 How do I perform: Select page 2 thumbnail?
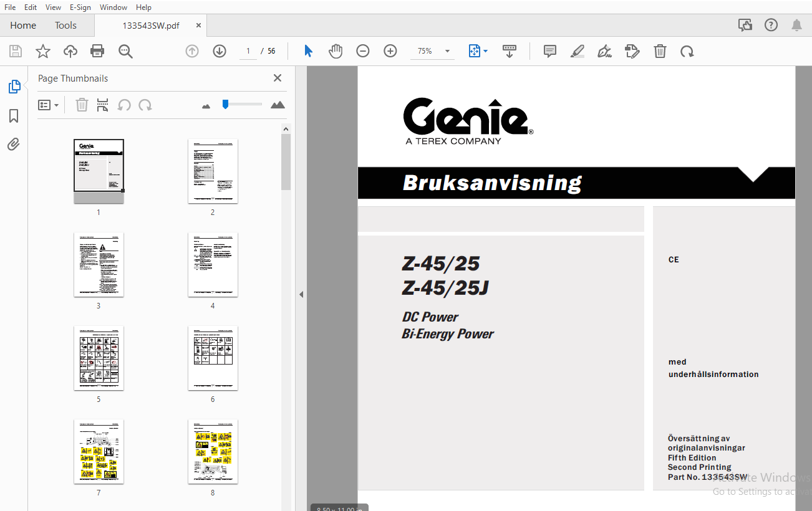click(x=213, y=171)
